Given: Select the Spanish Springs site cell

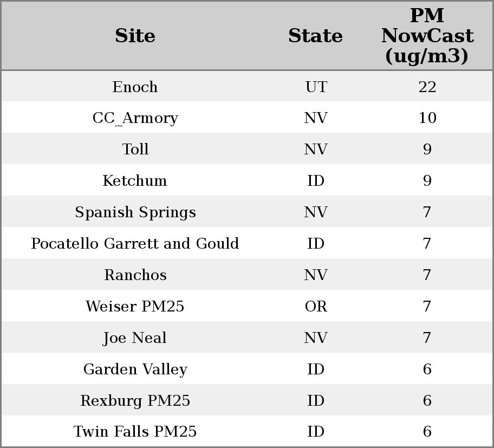Looking at the screenshot, I should [x=135, y=212].
